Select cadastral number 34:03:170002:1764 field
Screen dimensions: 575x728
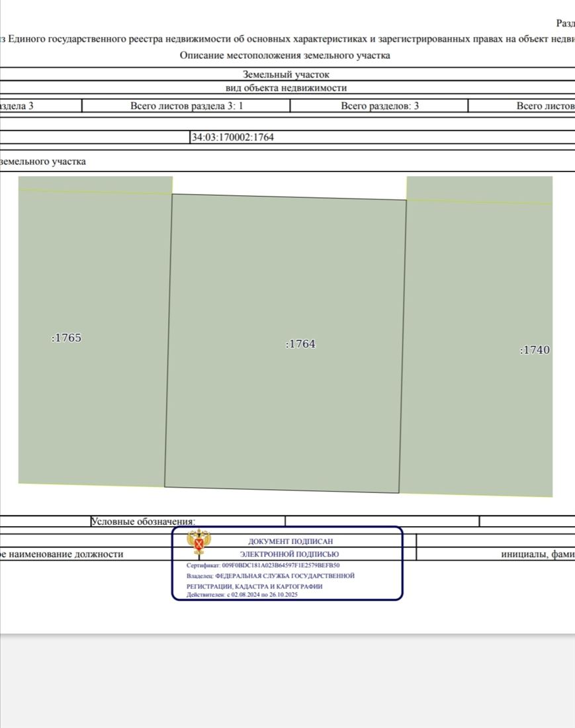tap(232, 138)
